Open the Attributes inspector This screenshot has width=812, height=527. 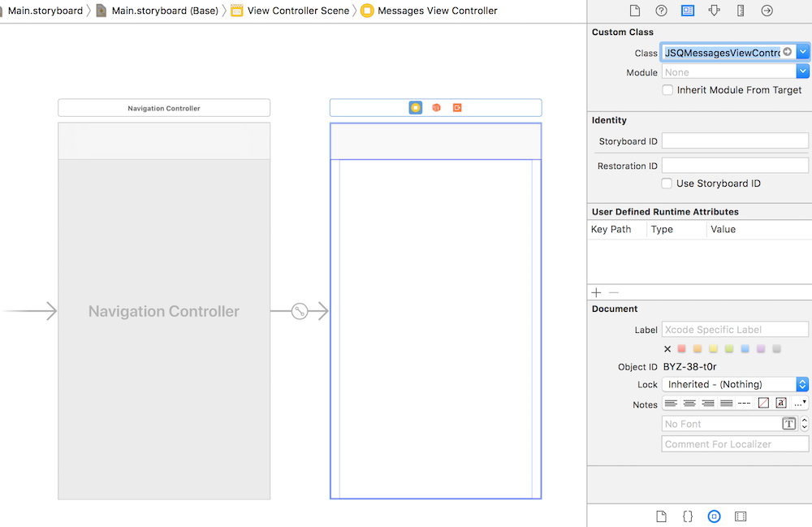click(713, 11)
